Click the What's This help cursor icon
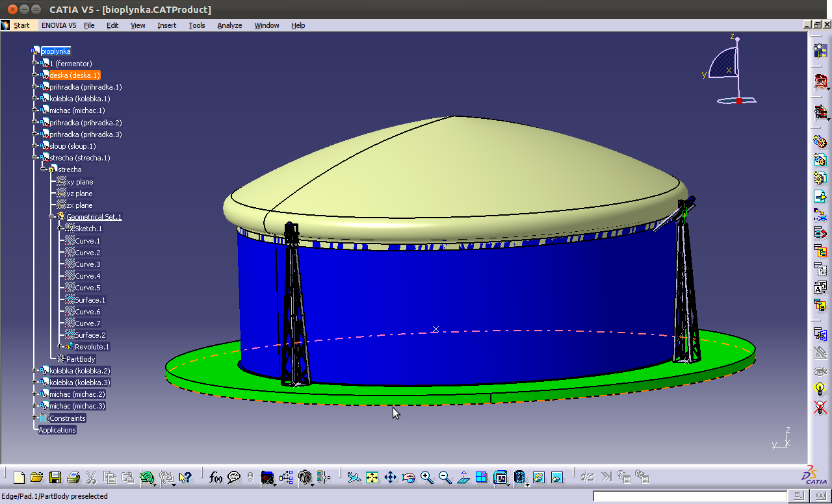The width and height of the screenshot is (832, 504). 185,478
